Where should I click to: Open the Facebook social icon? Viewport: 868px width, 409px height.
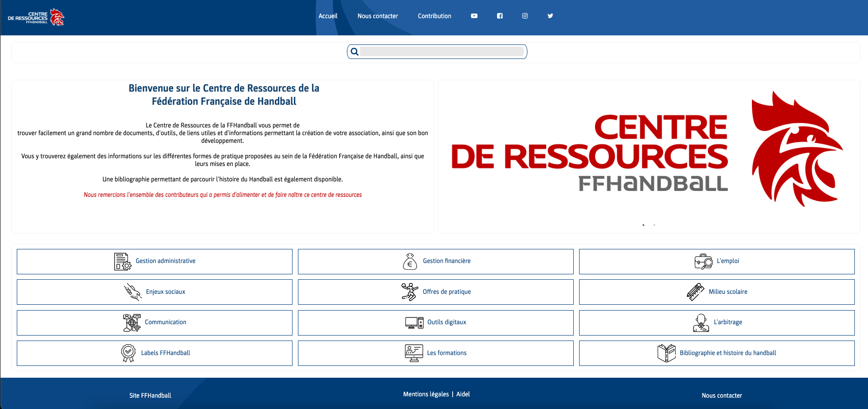click(499, 16)
